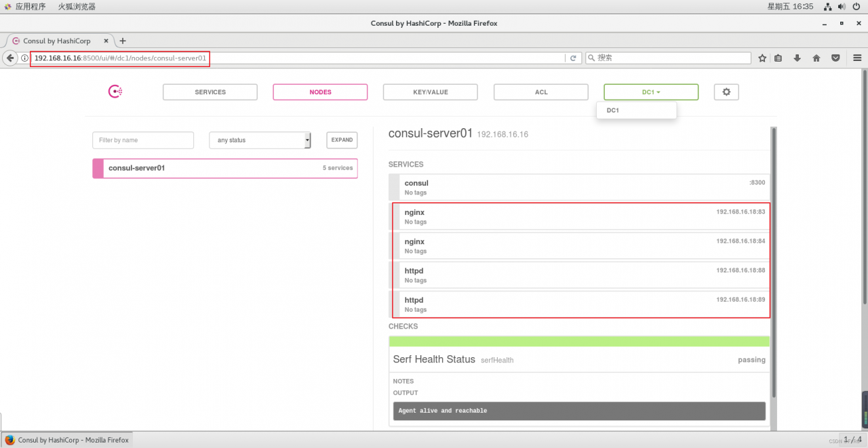Open the any status filter dropdown
Viewport: 868px width, 448px height.
click(260, 140)
